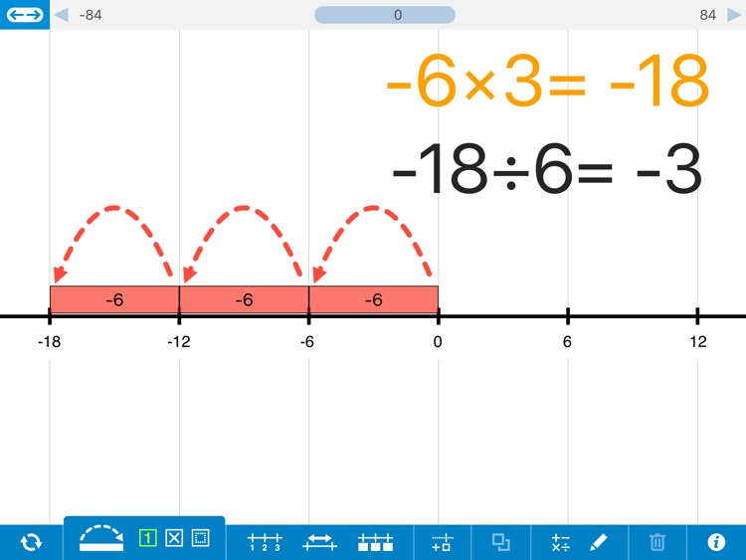The image size is (746, 560).
Task: Select the black equation -18÷6= -3
Action: 547,168
